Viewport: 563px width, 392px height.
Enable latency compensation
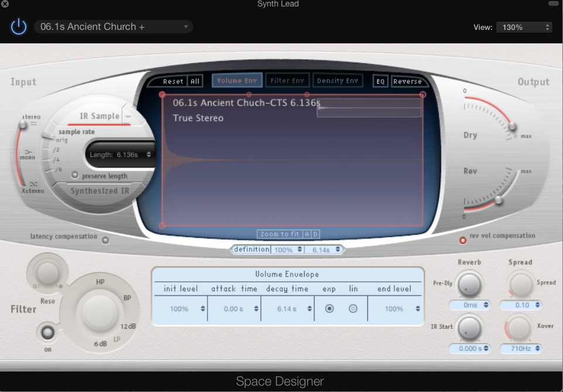[x=105, y=240]
